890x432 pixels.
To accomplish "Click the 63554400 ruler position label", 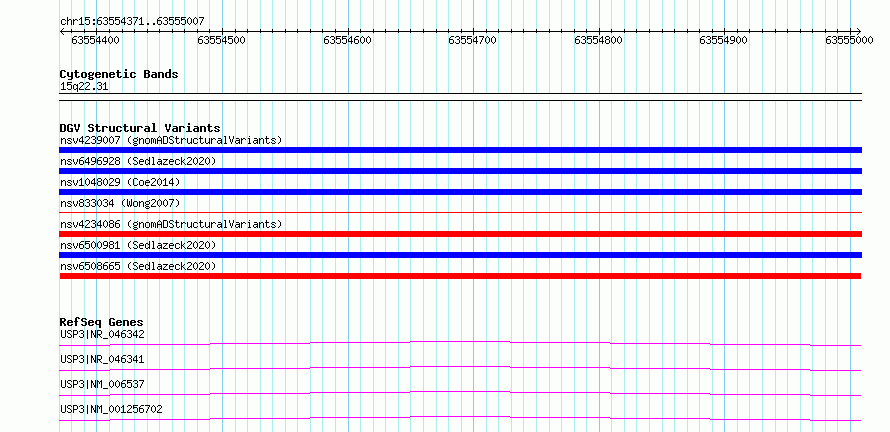I will [95, 40].
